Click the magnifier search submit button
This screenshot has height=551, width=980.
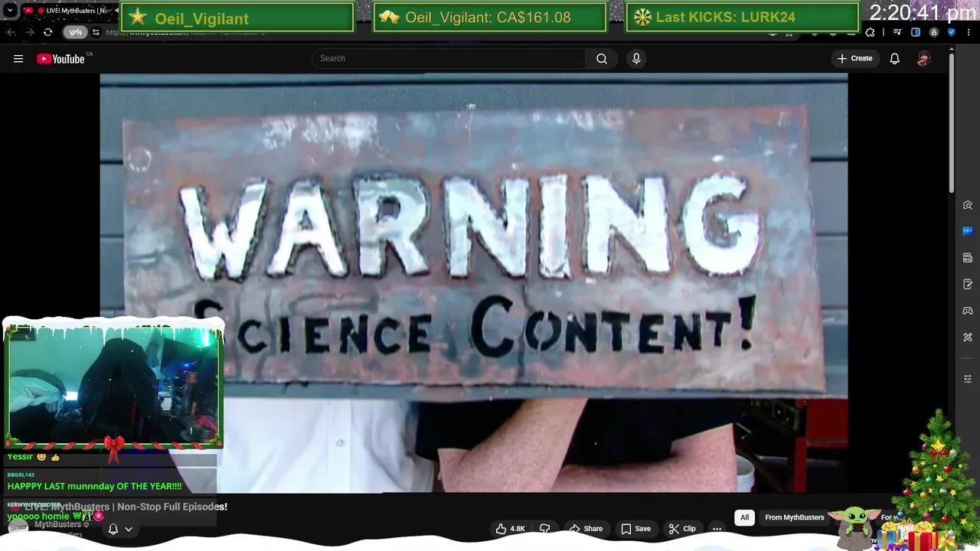[x=602, y=58]
